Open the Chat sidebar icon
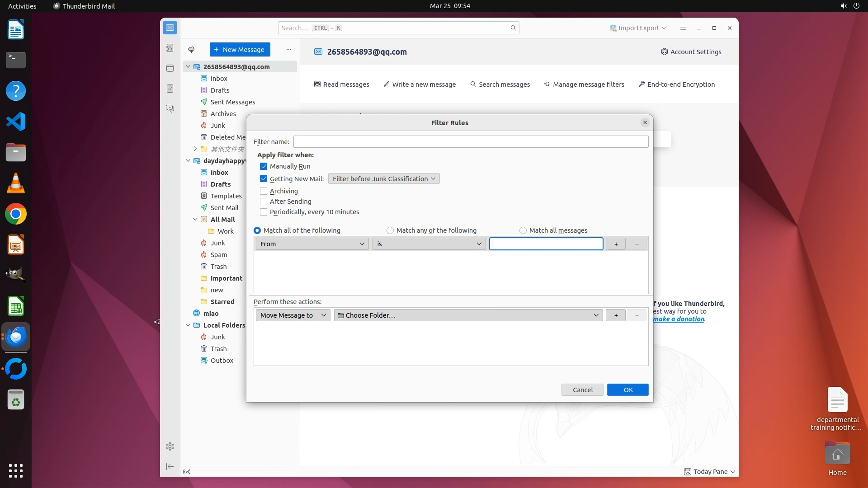868x488 pixels. click(170, 109)
